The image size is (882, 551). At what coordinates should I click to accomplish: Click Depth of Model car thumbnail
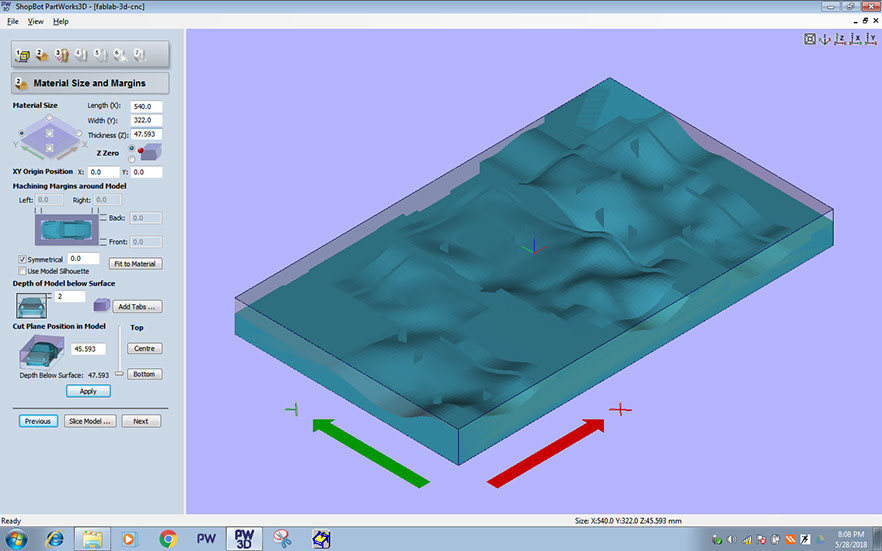point(32,306)
